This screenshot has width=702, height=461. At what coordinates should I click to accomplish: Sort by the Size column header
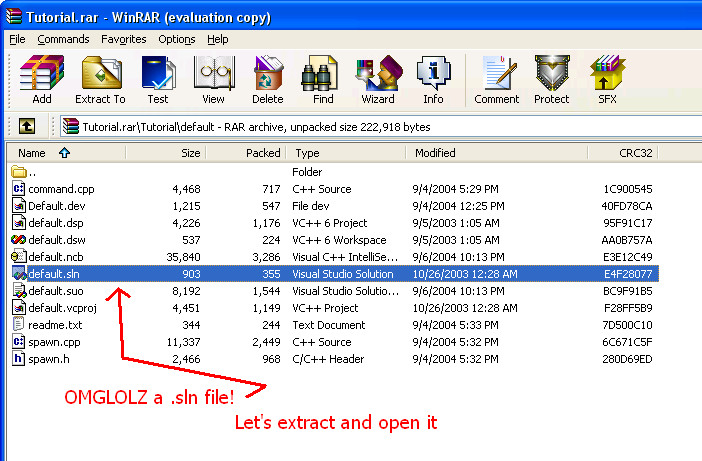click(166, 153)
